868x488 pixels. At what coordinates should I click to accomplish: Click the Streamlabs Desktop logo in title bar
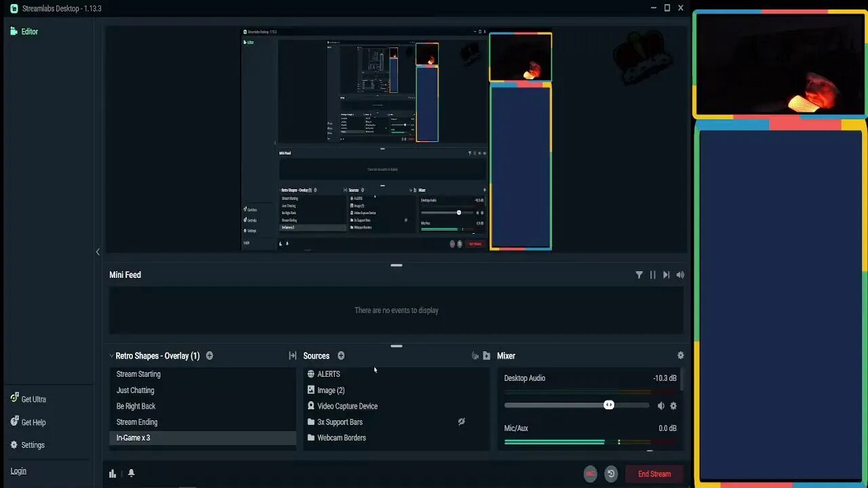point(14,8)
